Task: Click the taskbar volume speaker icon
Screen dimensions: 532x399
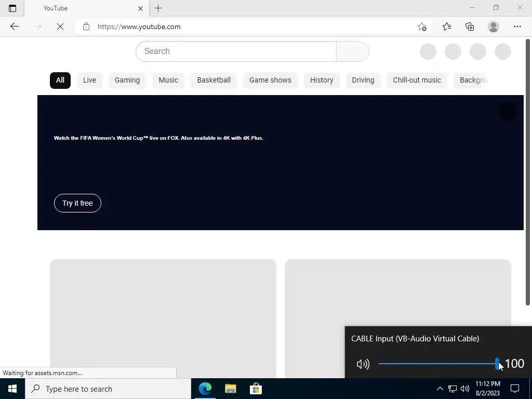Action: [x=465, y=389]
